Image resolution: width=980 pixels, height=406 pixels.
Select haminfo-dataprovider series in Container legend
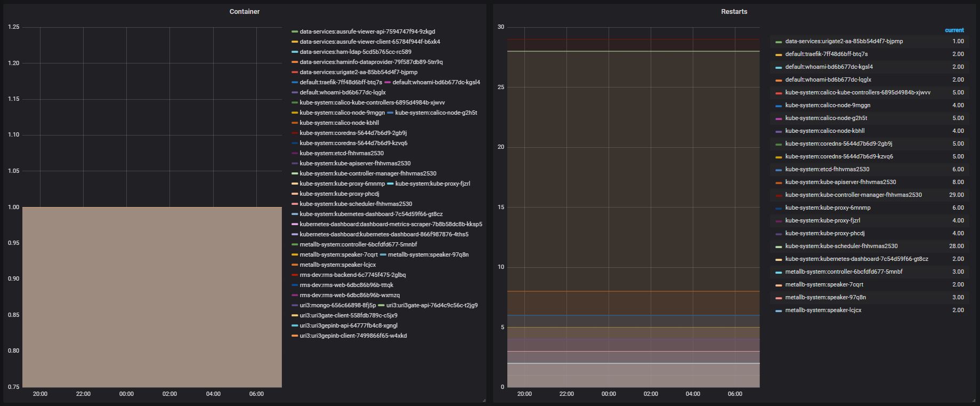371,62
